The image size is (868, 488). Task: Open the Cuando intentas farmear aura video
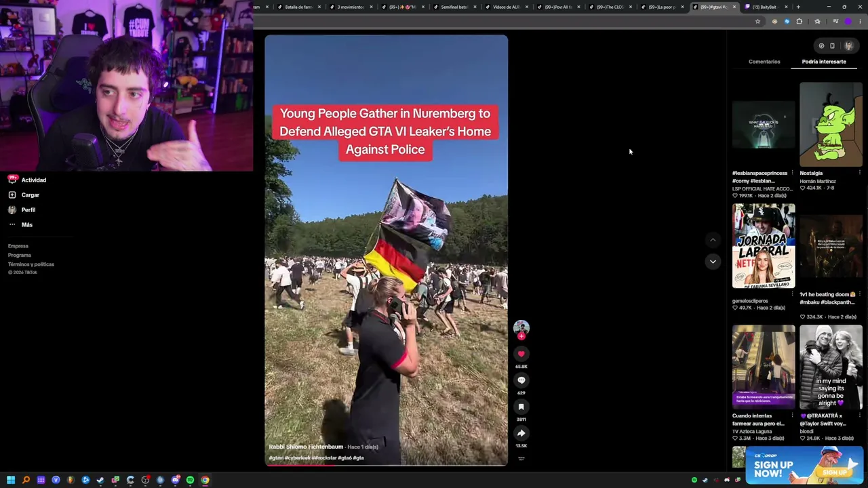tap(764, 367)
